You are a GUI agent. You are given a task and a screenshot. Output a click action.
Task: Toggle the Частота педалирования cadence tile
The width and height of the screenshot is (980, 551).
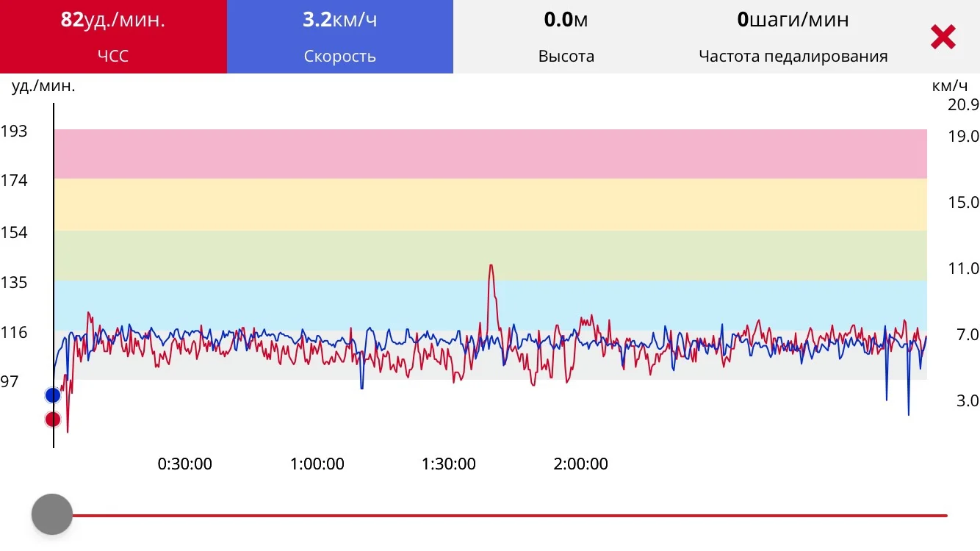(793, 37)
